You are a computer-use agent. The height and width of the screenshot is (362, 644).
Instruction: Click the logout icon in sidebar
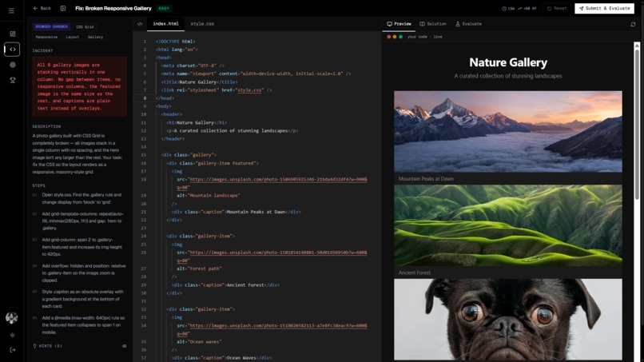(12, 350)
